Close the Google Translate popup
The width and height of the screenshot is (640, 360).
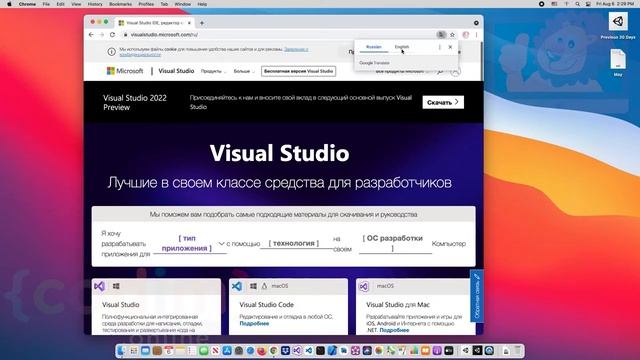click(x=450, y=47)
